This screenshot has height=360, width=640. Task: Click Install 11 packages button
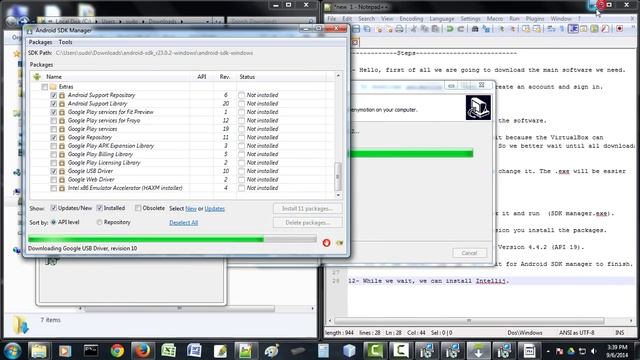307,209
